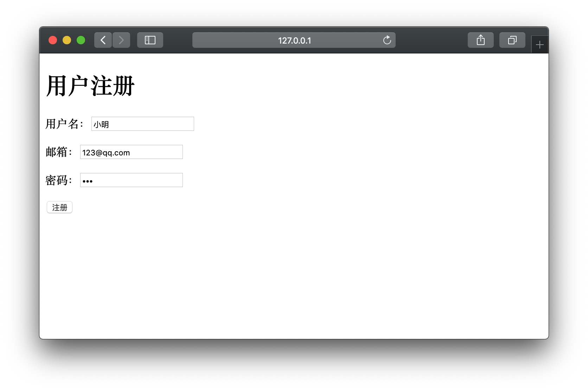Click the forward navigation arrow
Viewport: 588px width, 391px height.
tap(121, 40)
